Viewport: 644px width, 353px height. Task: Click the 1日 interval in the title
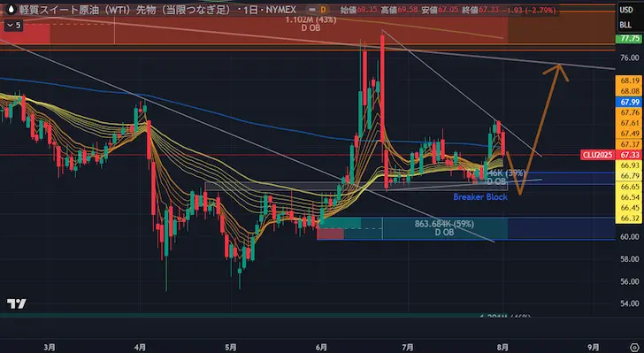click(251, 10)
